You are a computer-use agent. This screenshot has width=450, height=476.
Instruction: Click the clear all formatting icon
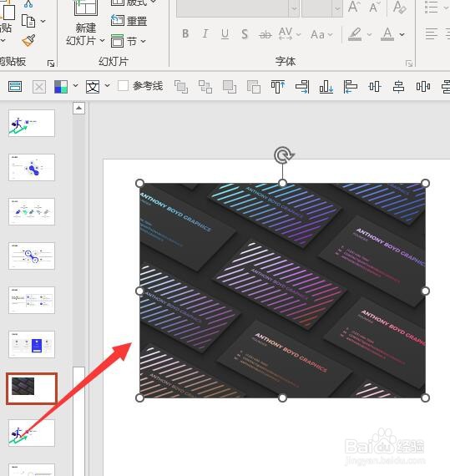pyautogui.click(x=399, y=7)
